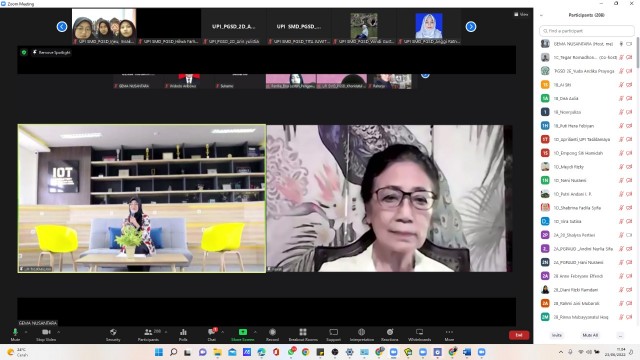Open share options arrow beside Share Screen
The width and height of the screenshot is (640, 360).
256,332
